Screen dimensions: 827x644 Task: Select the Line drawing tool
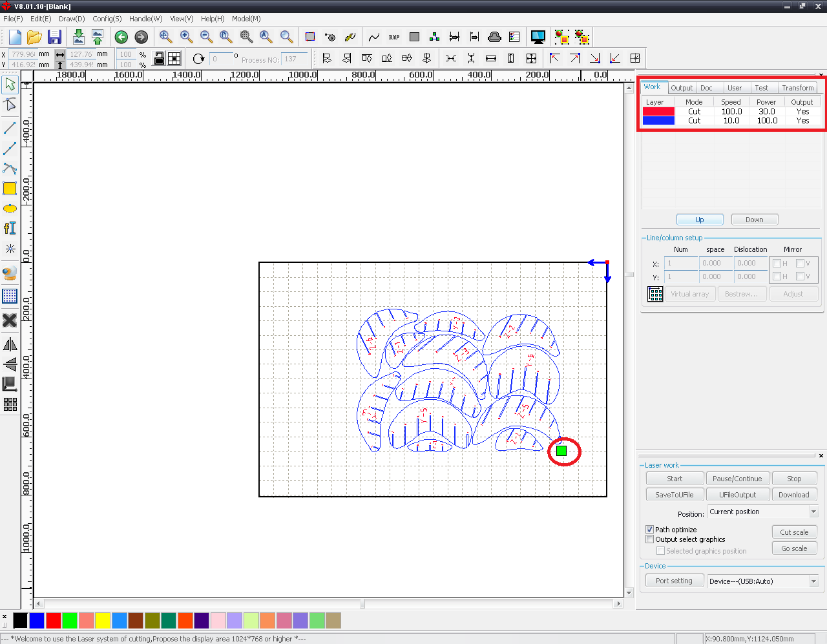(x=10, y=128)
